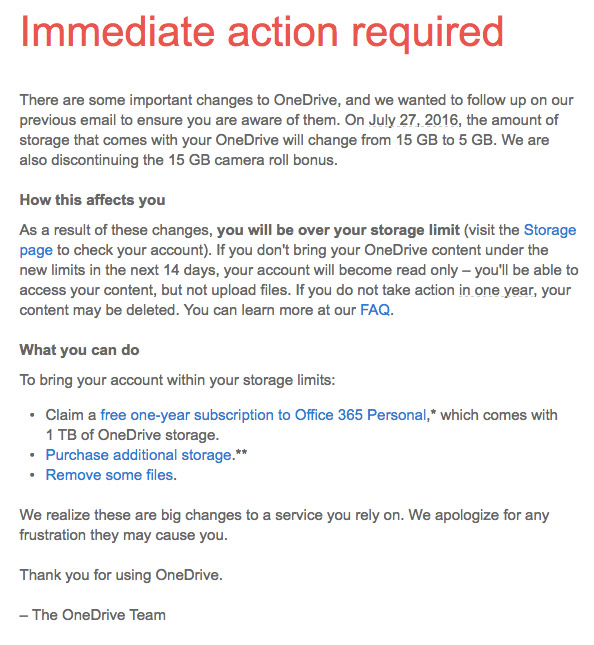Open the FAQ link
594x645 pixels.
[375, 310]
